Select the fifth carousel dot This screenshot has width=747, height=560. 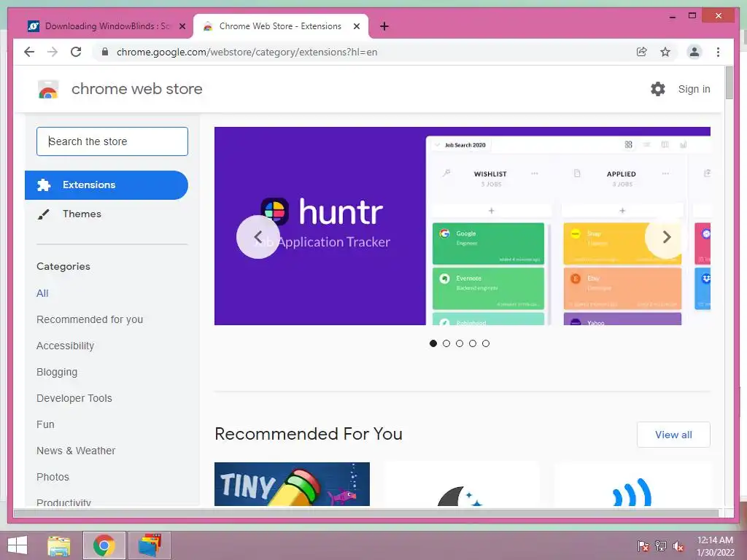485,343
